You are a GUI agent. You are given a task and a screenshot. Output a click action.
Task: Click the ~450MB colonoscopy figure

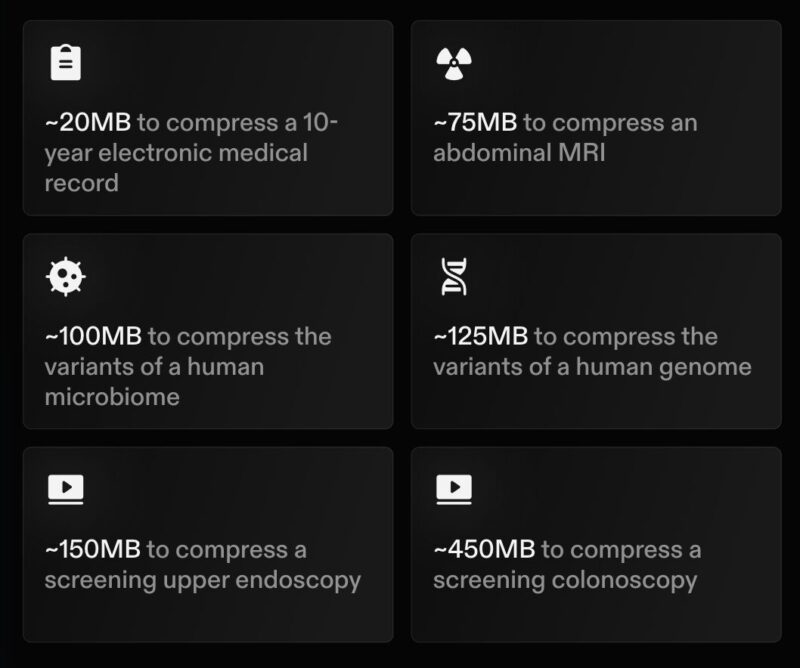pyautogui.click(x=484, y=550)
